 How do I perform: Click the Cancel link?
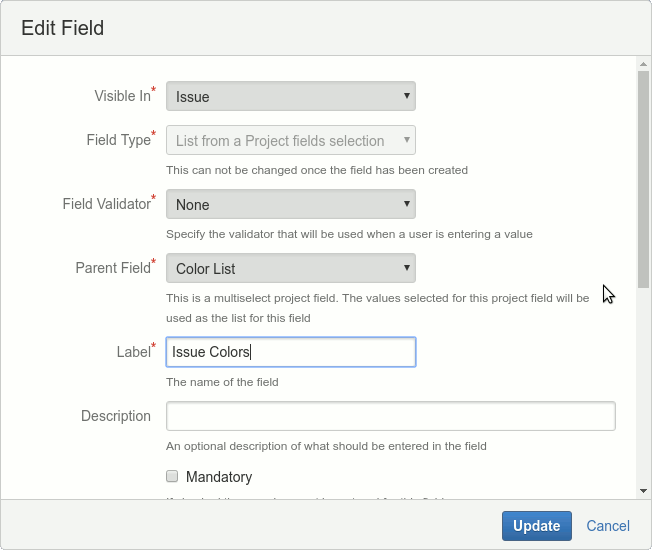point(608,526)
